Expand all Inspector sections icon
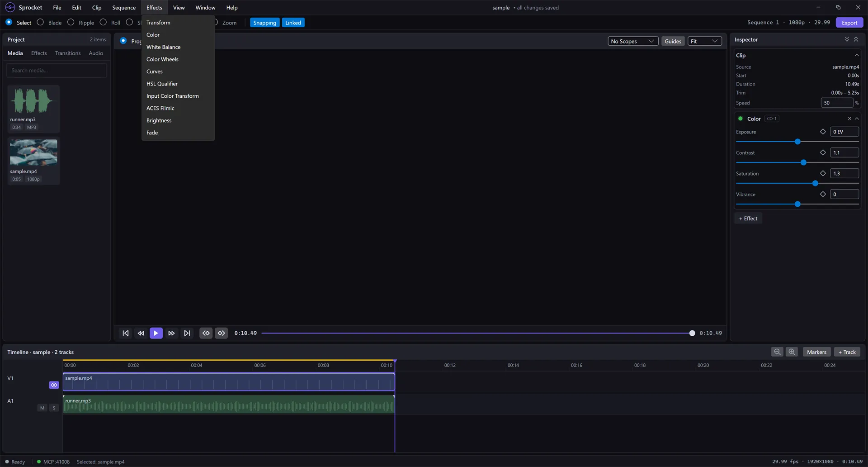Viewport: 868px width, 467px height. 847,39
